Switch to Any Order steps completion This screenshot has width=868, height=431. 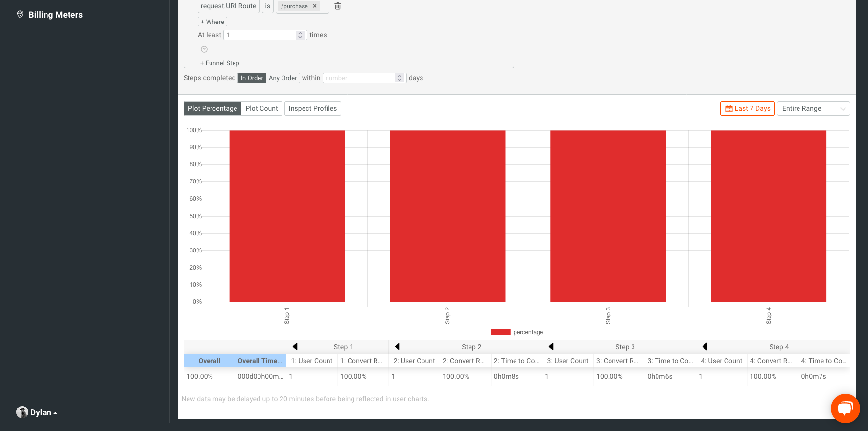point(283,78)
